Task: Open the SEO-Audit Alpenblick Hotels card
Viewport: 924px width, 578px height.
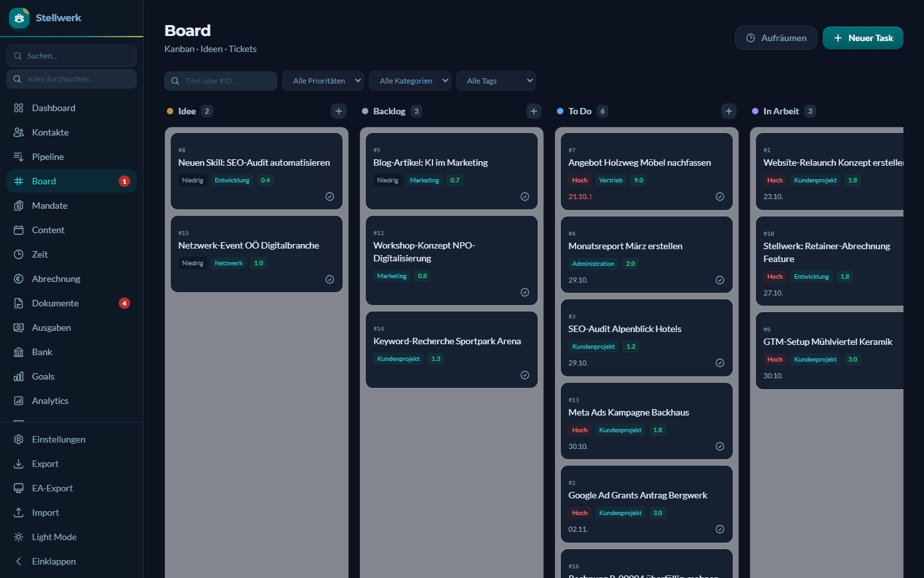Action: 647,338
